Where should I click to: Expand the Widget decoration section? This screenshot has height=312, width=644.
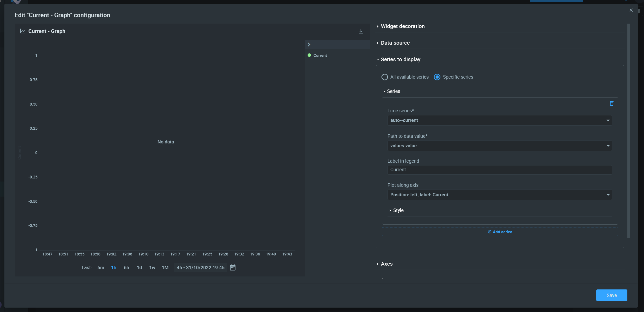(x=401, y=26)
